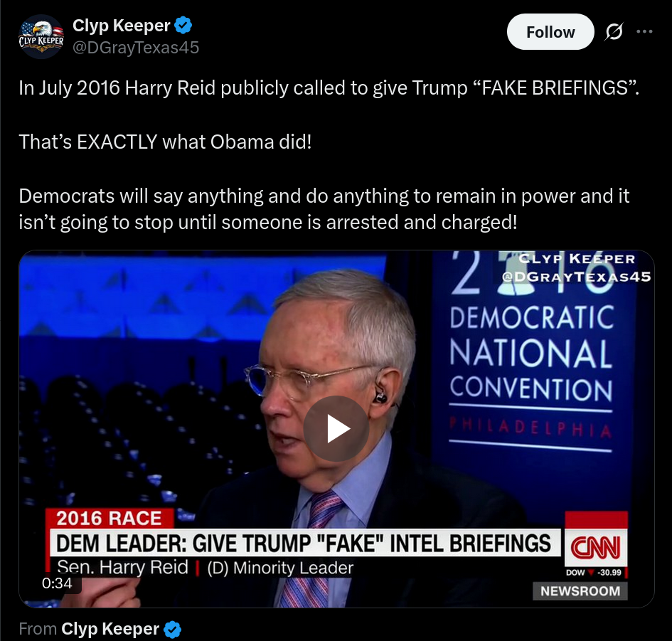
Task: Click the NEWSROOM label in the video
Action: [580, 590]
